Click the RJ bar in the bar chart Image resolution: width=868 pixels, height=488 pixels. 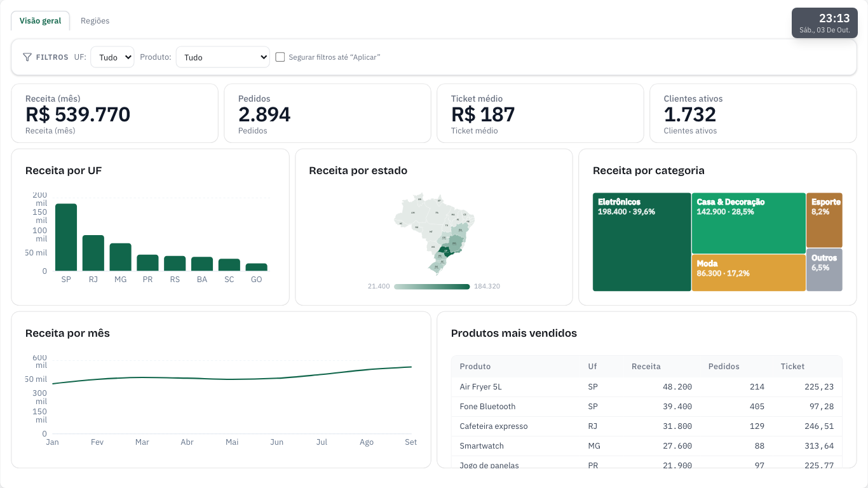(93, 253)
